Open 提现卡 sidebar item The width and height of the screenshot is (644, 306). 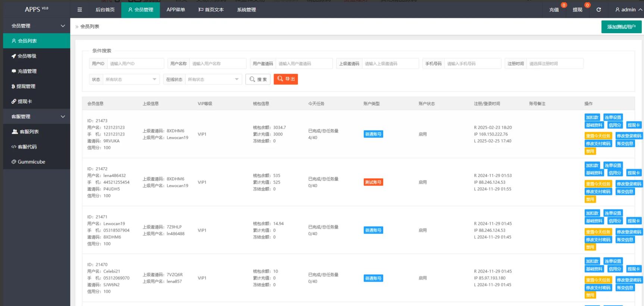25,102
